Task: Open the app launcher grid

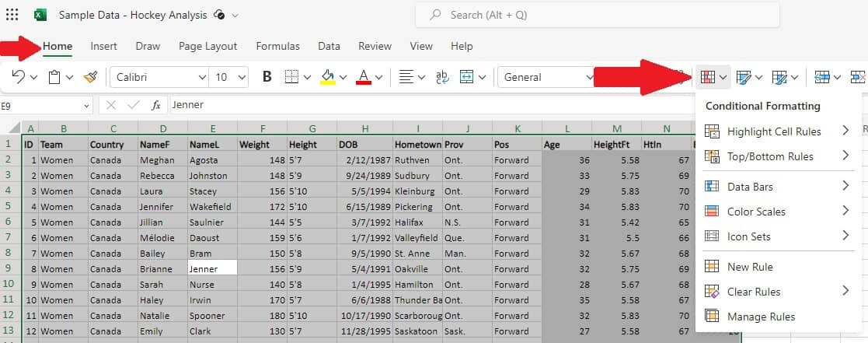Action: point(12,15)
